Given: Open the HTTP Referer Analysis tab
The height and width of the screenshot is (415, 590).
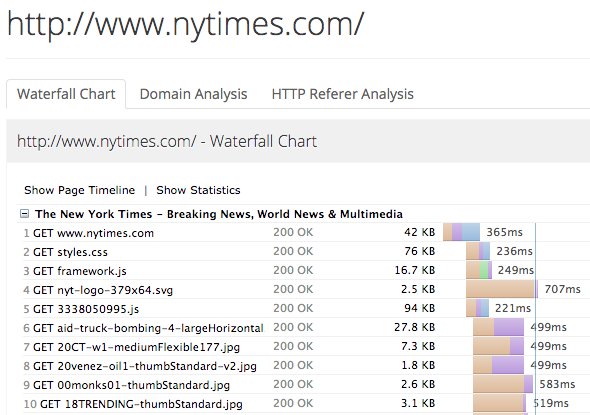Looking at the screenshot, I should [342, 94].
